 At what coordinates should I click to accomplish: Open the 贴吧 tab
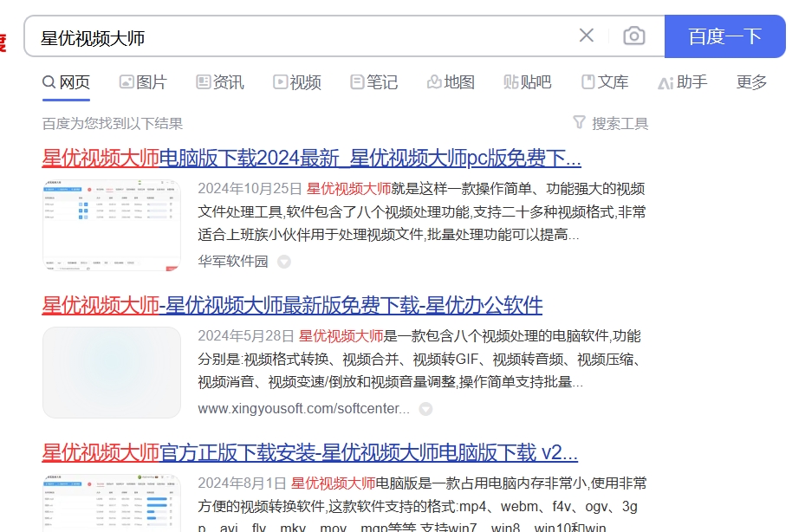click(x=528, y=81)
